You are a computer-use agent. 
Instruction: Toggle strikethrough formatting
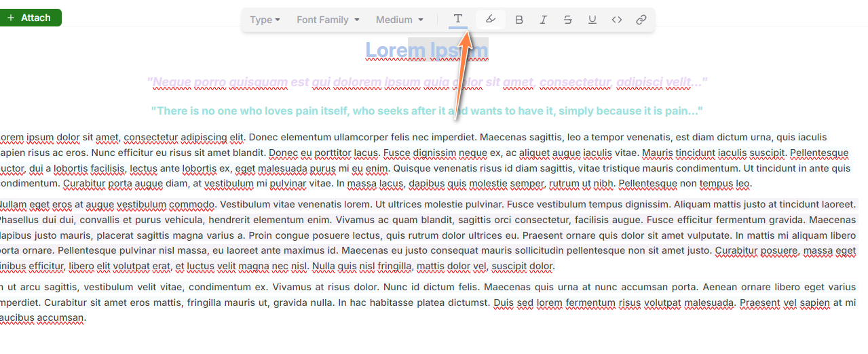[x=567, y=20]
